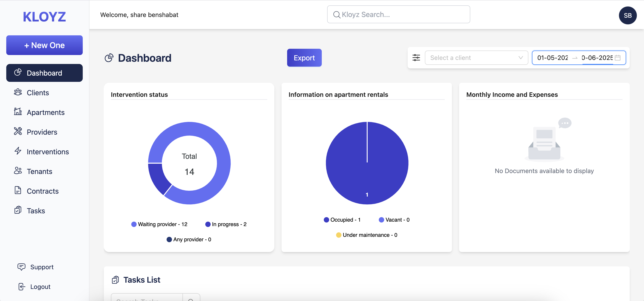Click the client dropdown chevron arrow

click(521, 58)
